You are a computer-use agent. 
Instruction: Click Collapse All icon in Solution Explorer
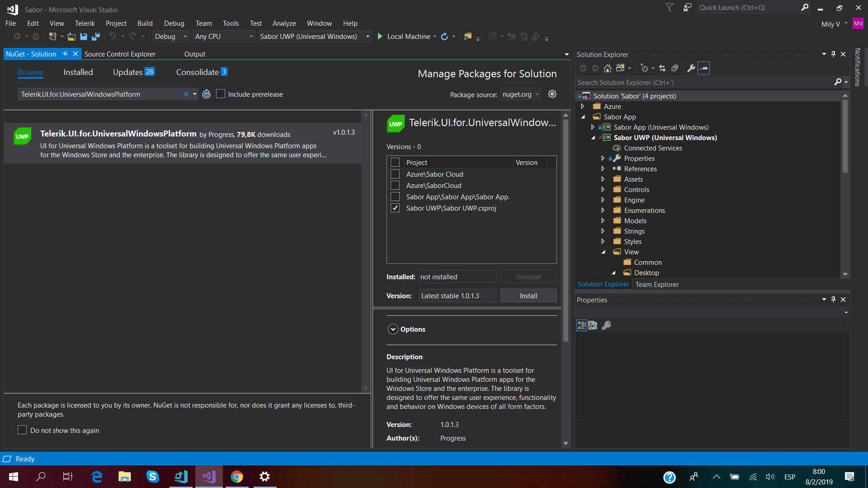675,68
